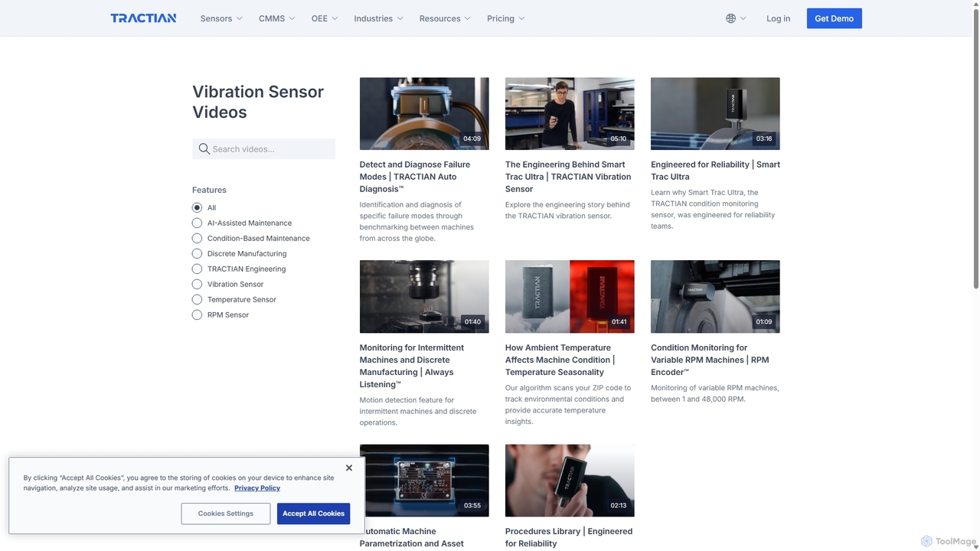Select Condition-Based Maintenance filter
The width and height of the screenshot is (980, 551).
(197, 238)
